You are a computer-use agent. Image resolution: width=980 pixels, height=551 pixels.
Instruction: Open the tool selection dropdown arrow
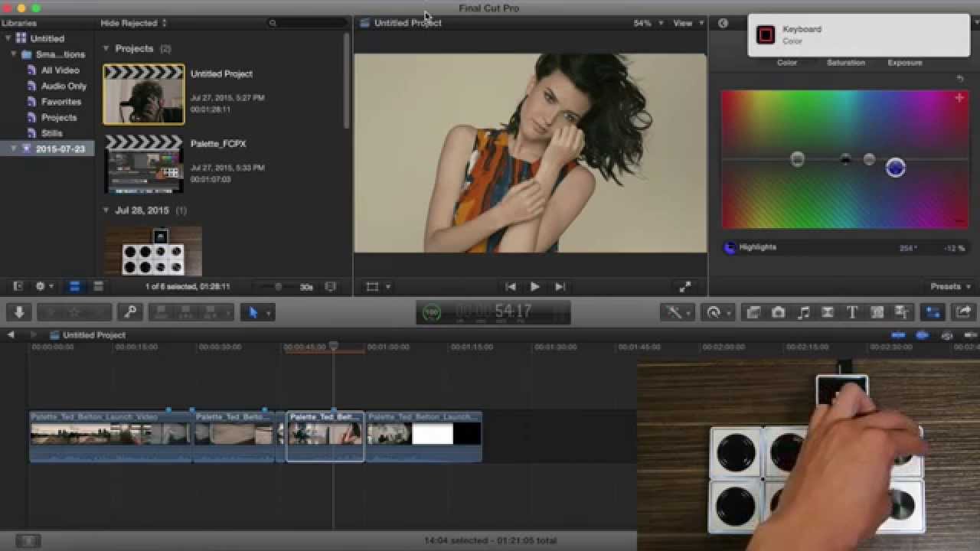(268, 313)
